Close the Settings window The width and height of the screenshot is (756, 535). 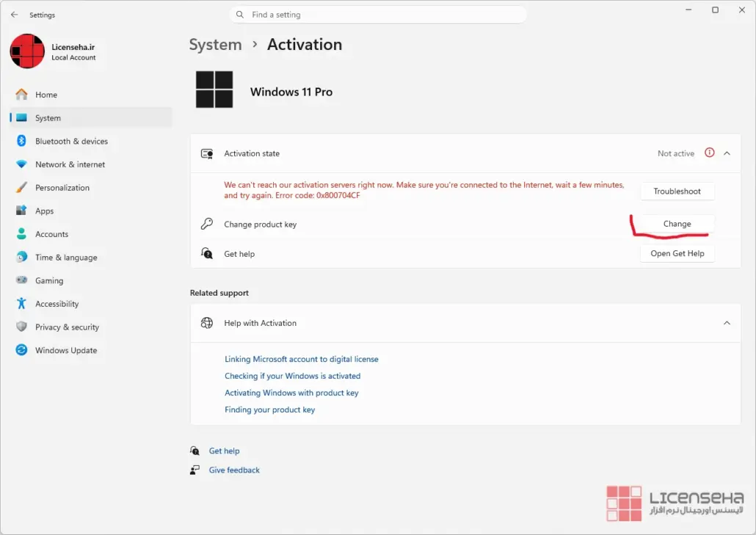pyautogui.click(x=741, y=10)
